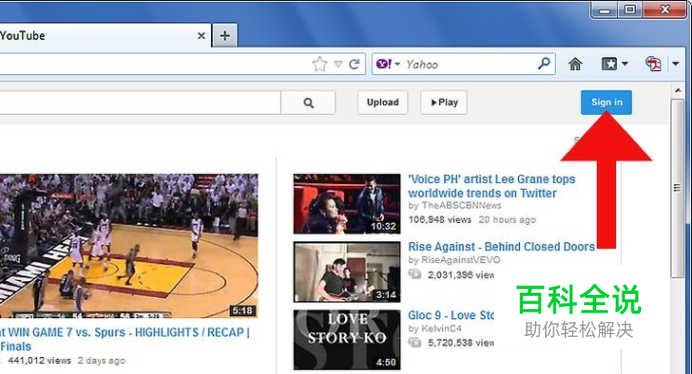692x374 pixels.
Task: Open the address bar history dropdown arrow
Action: click(x=338, y=64)
